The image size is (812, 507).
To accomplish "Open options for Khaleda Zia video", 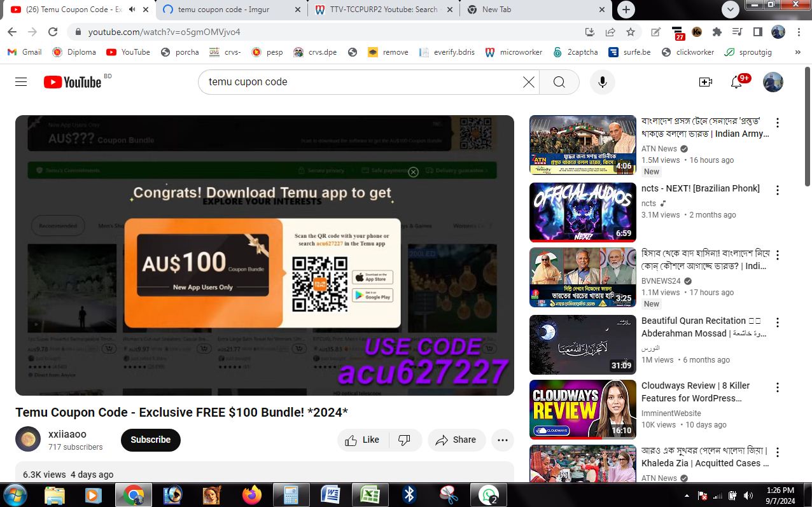I will pyautogui.click(x=777, y=452).
